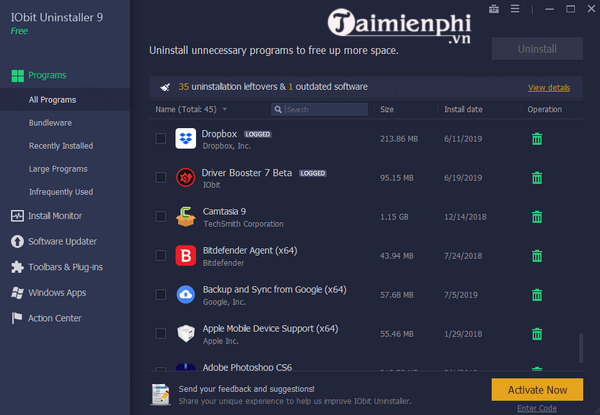Click the Bitdefender Agent app icon

(186, 256)
